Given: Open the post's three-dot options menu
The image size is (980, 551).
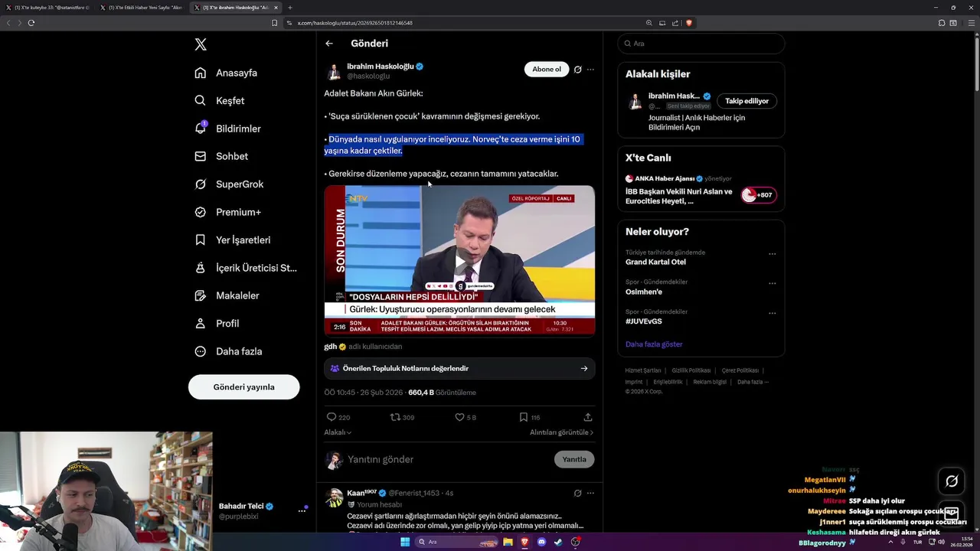Looking at the screenshot, I should 590,69.
